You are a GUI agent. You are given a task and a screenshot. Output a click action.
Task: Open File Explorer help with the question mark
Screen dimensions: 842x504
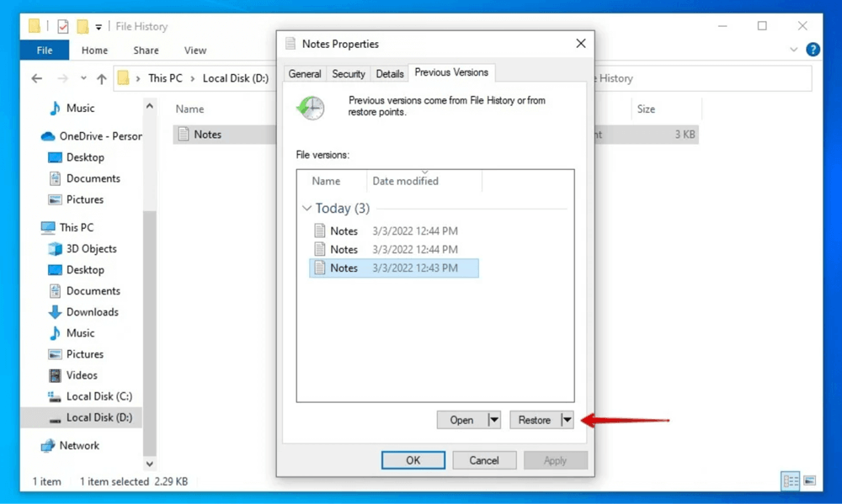[x=813, y=50]
